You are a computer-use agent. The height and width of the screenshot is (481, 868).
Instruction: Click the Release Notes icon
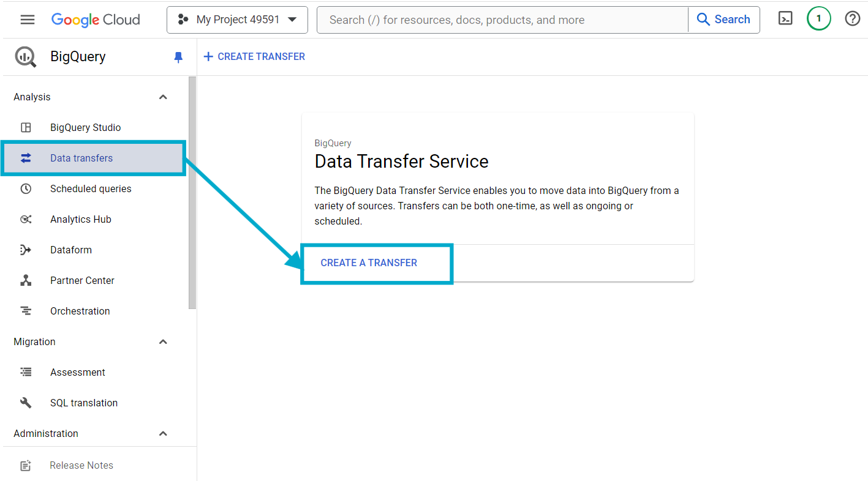26,466
